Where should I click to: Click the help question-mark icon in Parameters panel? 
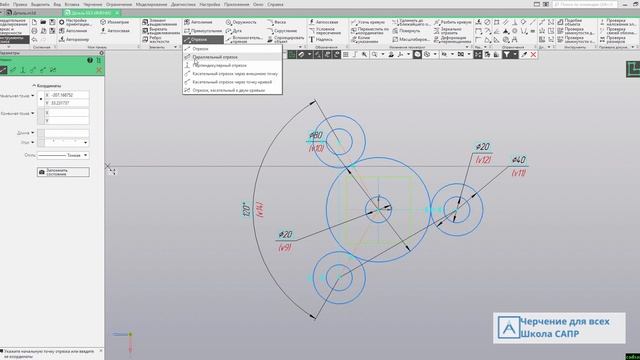pyautogui.click(x=90, y=60)
